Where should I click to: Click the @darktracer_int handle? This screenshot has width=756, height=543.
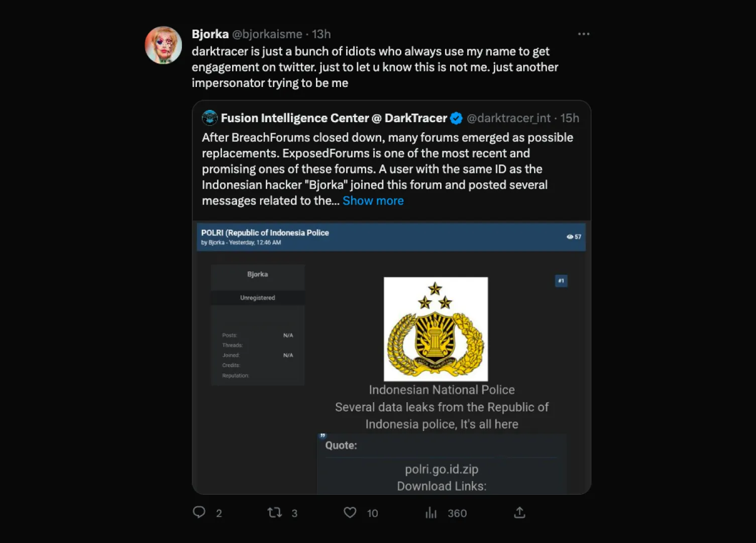(508, 118)
